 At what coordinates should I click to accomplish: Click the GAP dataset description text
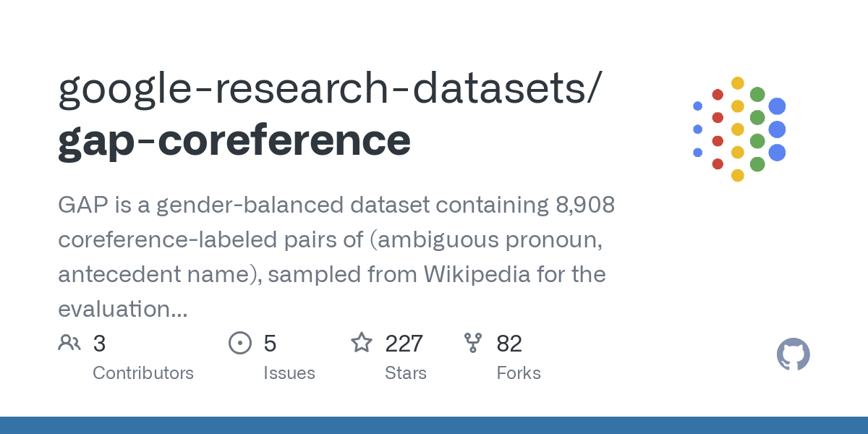336,258
